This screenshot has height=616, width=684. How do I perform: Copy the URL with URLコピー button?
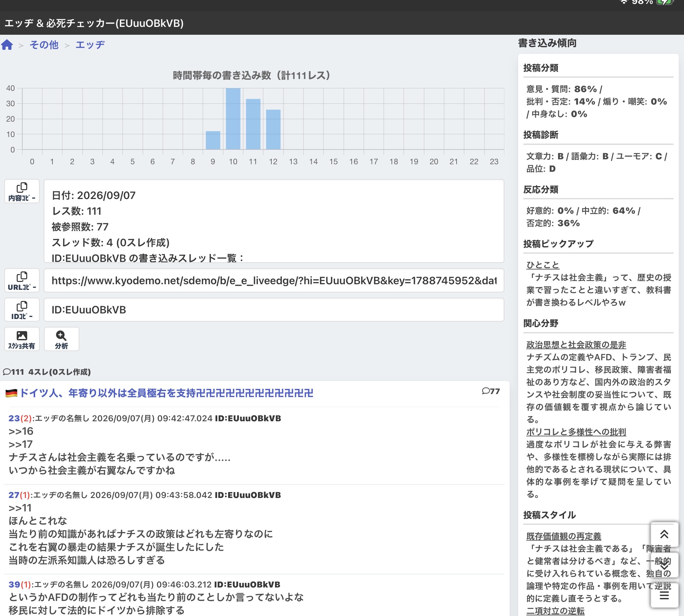pos(22,281)
